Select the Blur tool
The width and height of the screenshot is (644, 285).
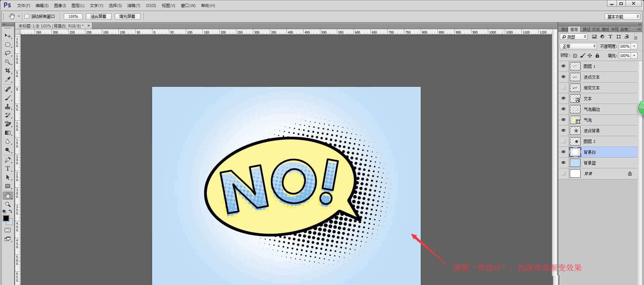click(x=8, y=141)
